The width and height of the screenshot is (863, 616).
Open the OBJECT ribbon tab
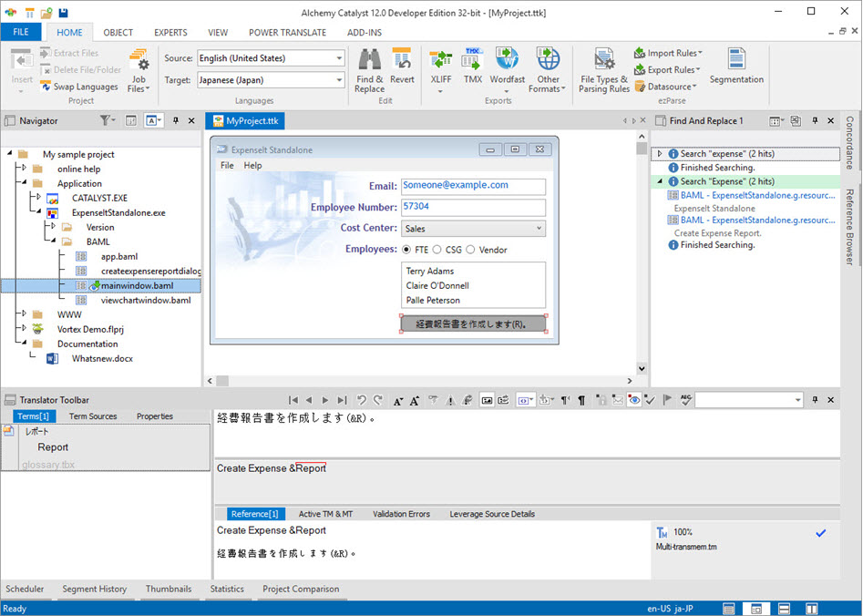pyautogui.click(x=118, y=33)
